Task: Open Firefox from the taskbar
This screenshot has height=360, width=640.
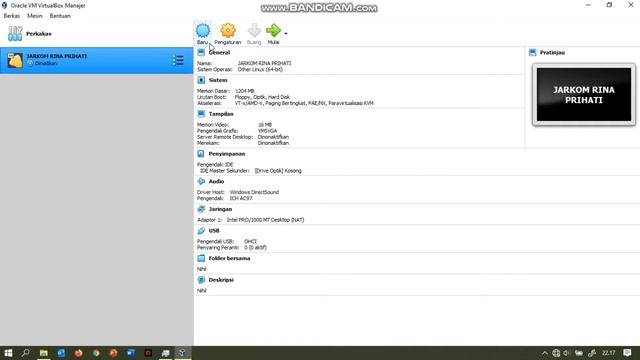Action: (x=78, y=353)
